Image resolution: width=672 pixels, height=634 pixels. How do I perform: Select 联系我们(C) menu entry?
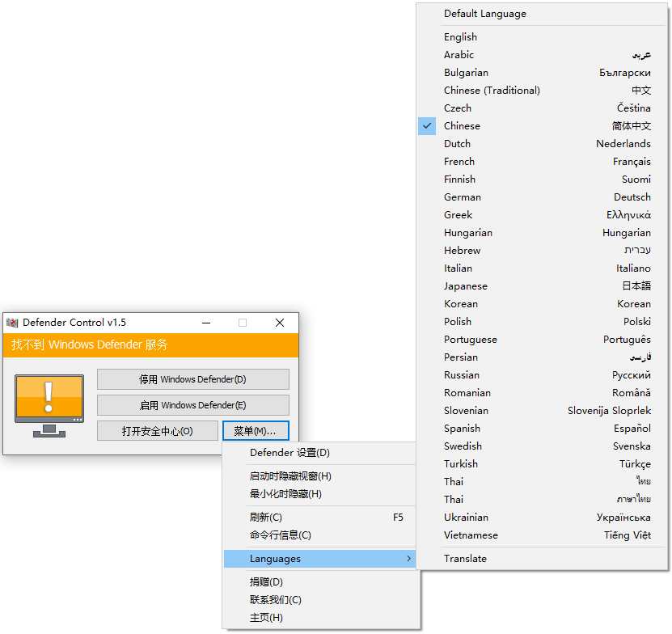pos(321,600)
